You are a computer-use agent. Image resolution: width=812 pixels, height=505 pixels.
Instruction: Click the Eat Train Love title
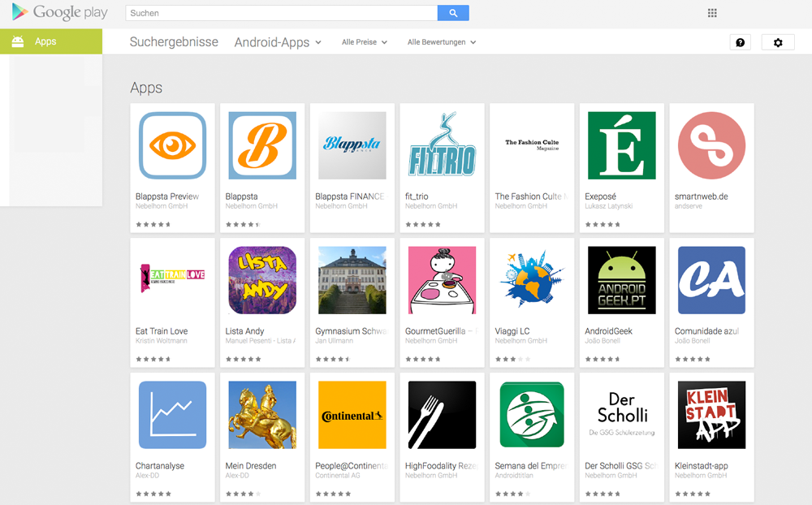[162, 331]
